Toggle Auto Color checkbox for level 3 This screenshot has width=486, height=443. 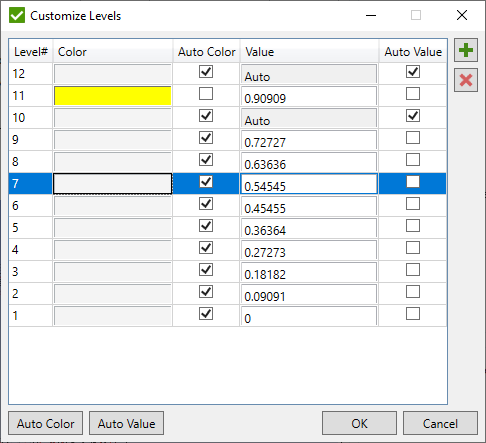(206, 270)
